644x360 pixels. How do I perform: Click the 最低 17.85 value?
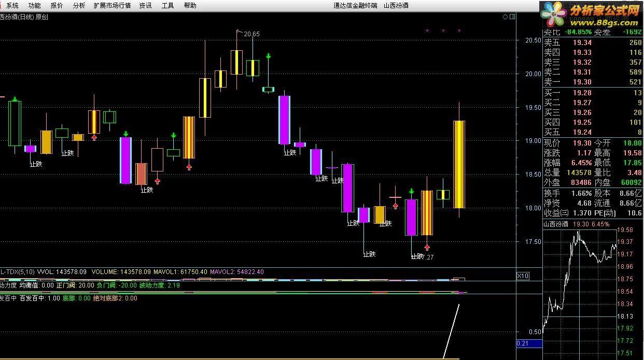632,163
